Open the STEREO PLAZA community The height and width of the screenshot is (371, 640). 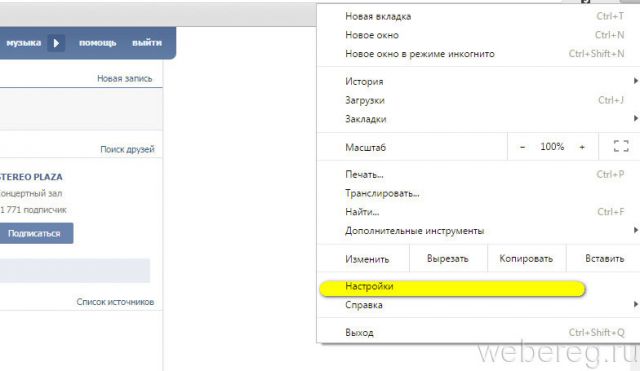point(31,177)
